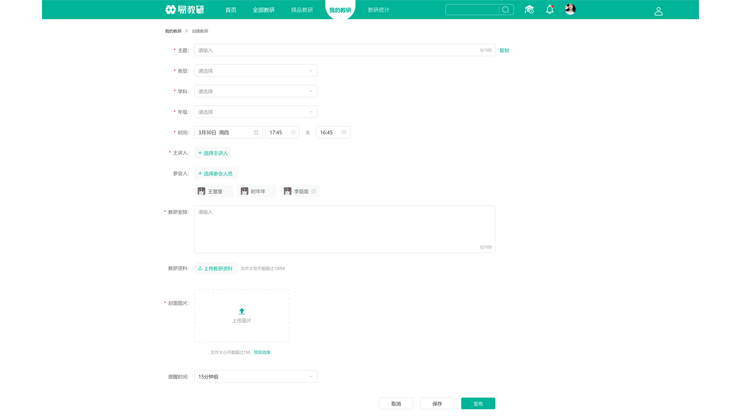
Task: Open the 学科 dropdown
Action: coord(256,91)
